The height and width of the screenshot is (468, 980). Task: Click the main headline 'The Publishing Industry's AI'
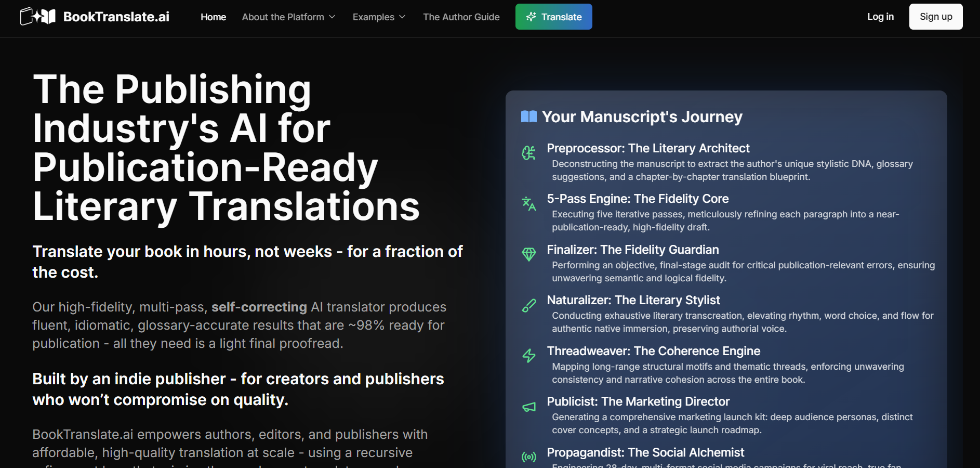(226, 148)
